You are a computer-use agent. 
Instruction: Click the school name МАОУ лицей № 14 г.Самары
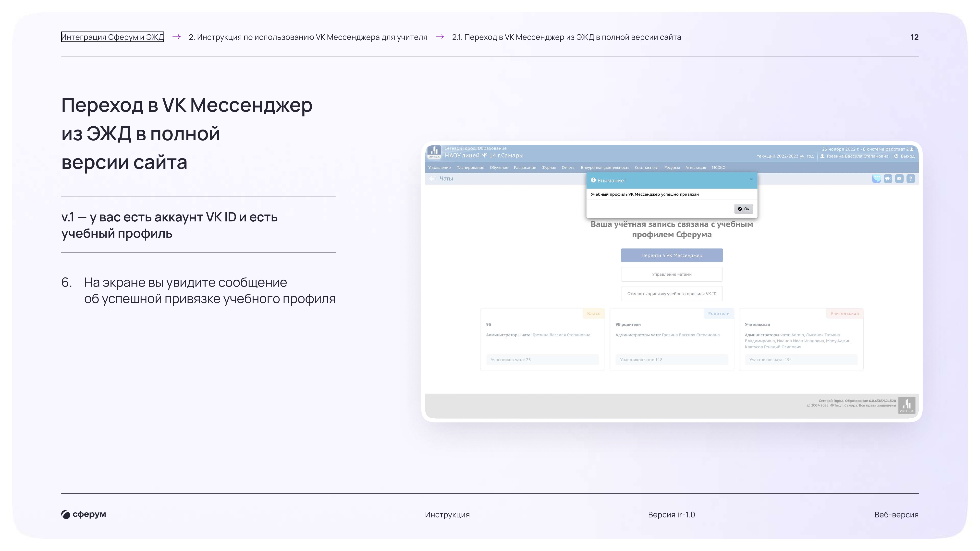[x=484, y=156]
